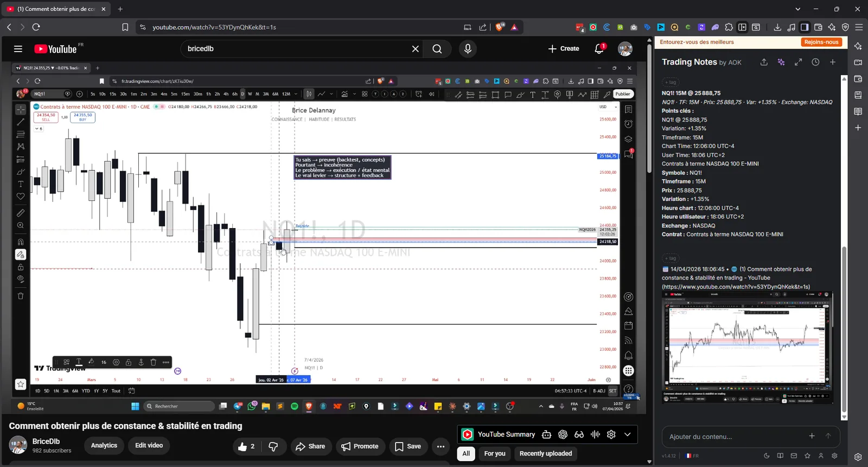
Task: Expand Trading Notes to fullscreen
Action: tap(798, 62)
